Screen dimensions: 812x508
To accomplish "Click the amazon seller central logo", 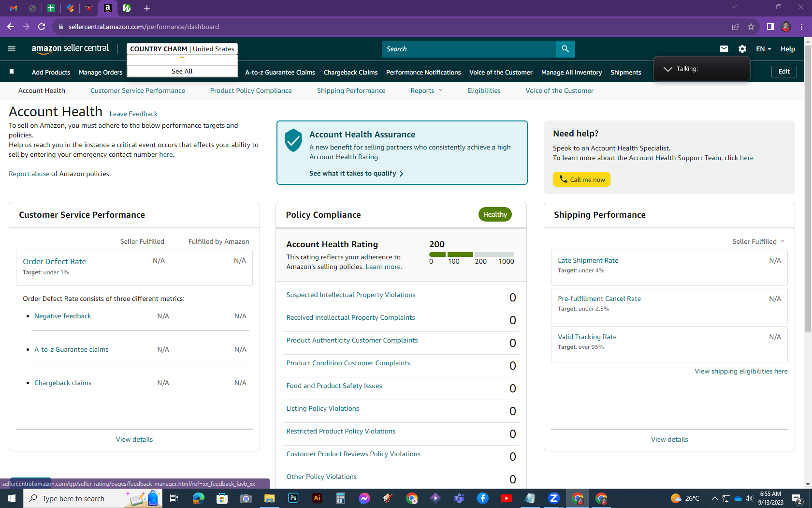I will tap(70, 48).
